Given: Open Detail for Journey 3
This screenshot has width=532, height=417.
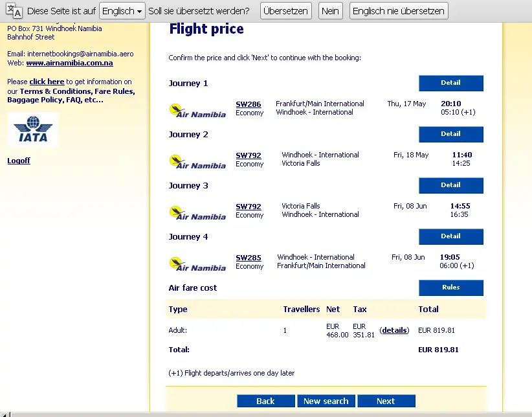Looking at the screenshot, I should (x=451, y=185).
